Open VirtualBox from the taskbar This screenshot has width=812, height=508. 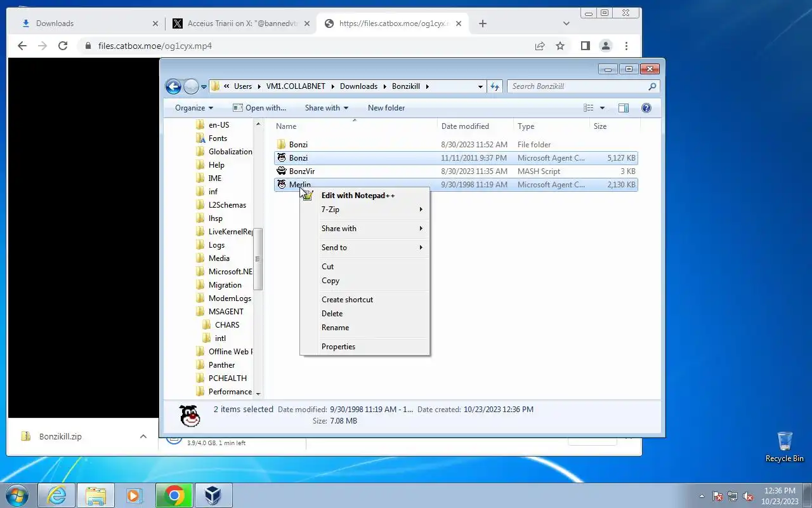pyautogui.click(x=213, y=495)
